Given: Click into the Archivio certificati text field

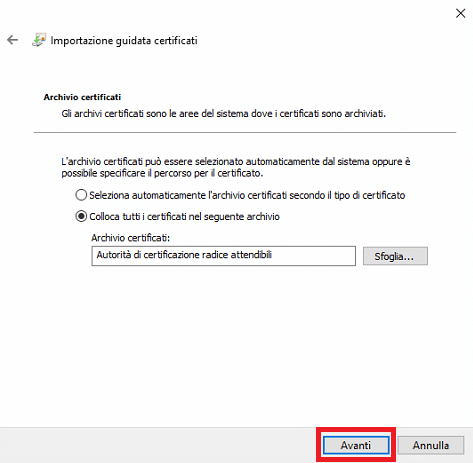Looking at the screenshot, I should tap(223, 256).
